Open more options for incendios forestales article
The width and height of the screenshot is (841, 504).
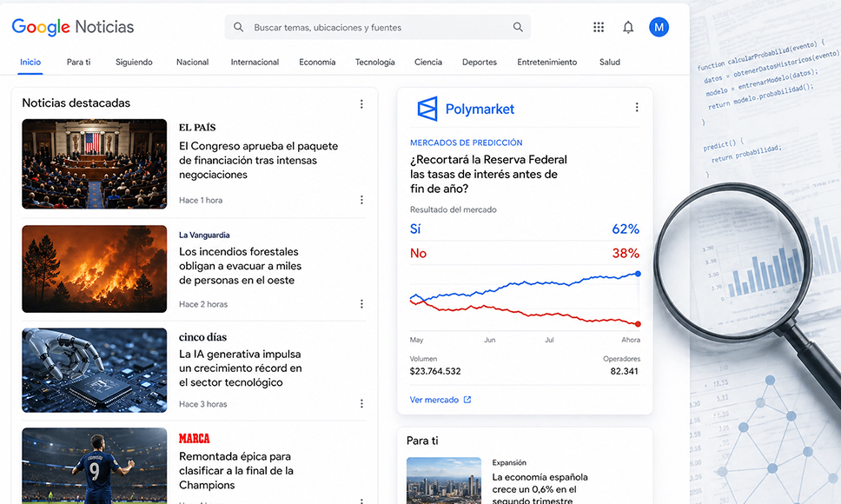point(361,304)
